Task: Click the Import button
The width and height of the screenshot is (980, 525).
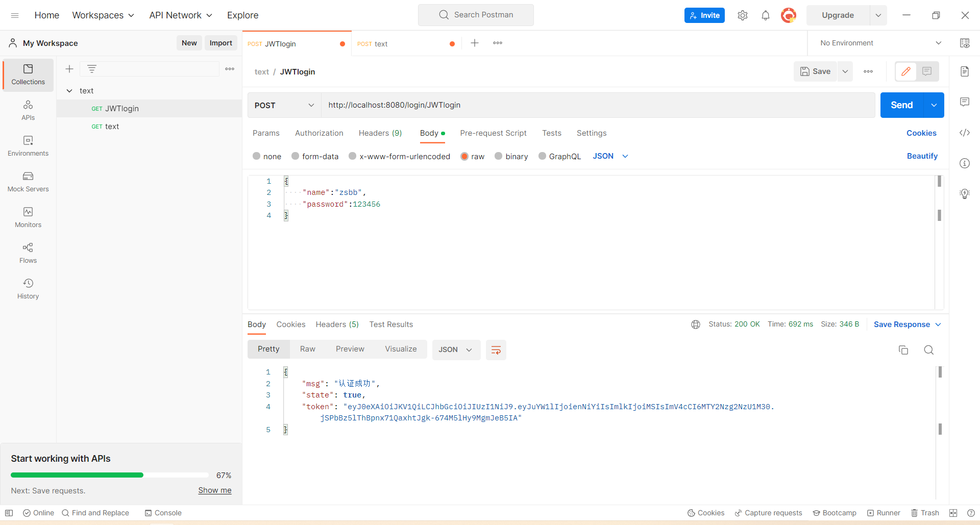Action: coord(221,43)
